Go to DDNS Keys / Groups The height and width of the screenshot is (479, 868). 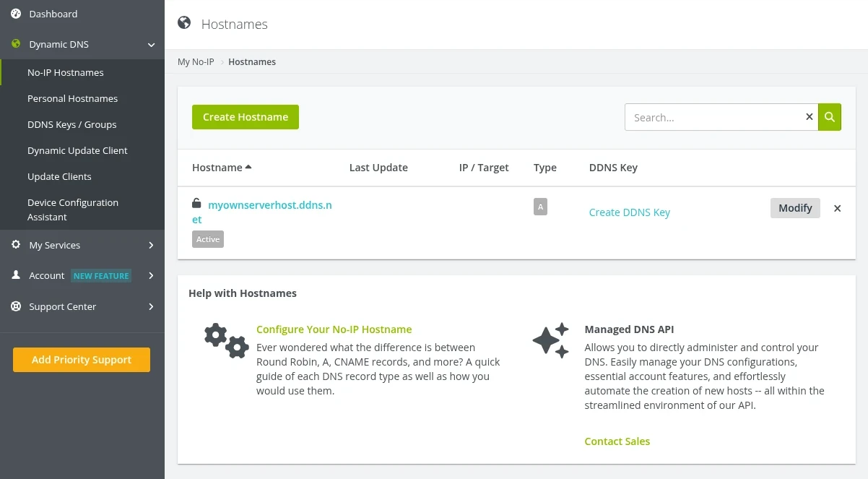(x=71, y=124)
